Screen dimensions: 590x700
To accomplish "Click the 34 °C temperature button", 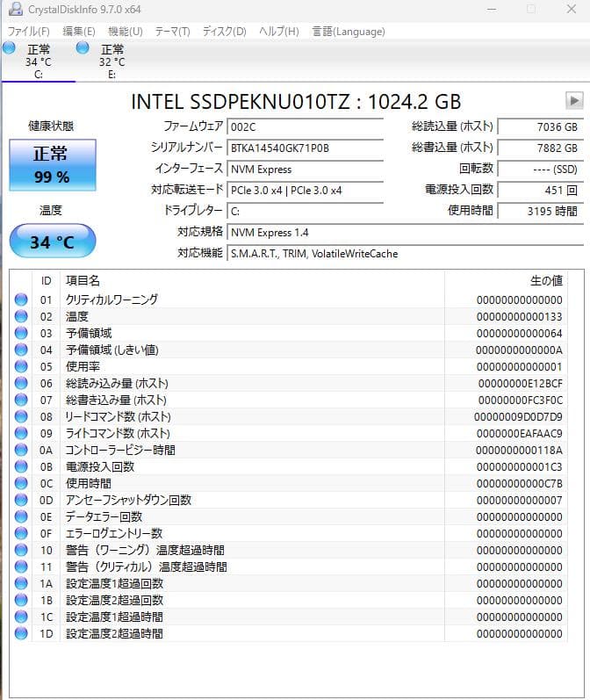I will click(52, 241).
